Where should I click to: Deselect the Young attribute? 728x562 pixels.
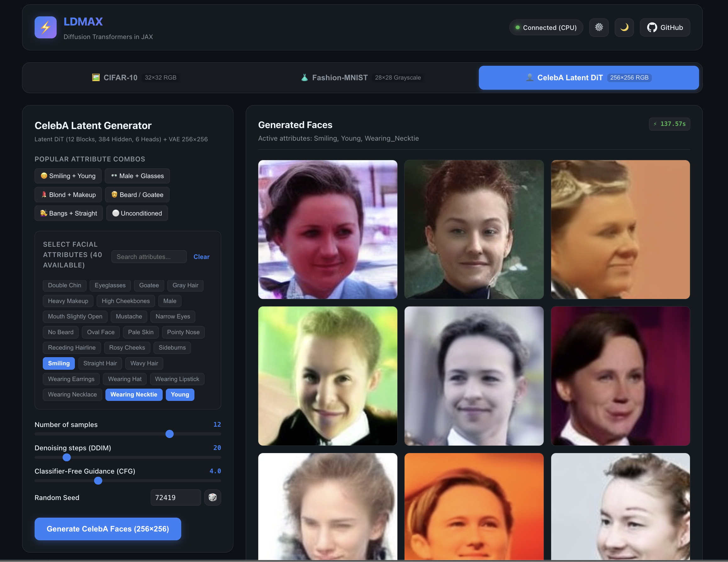point(180,395)
